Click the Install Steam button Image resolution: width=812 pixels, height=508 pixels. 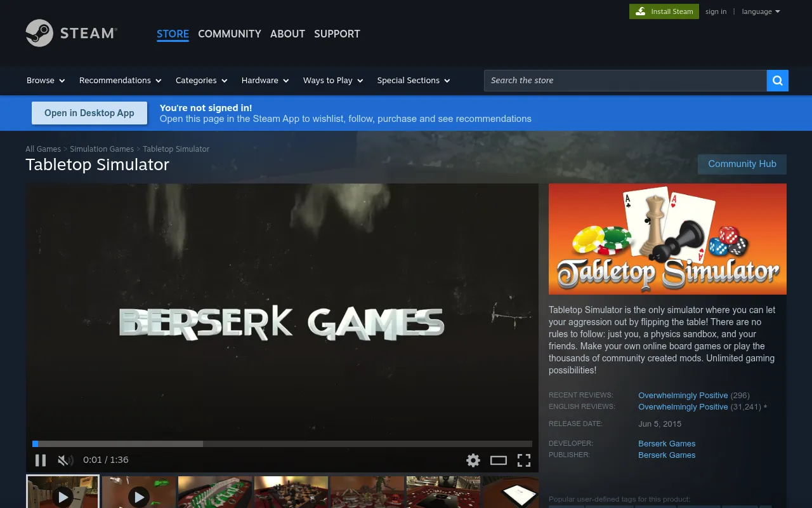click(x=664, y=11)
